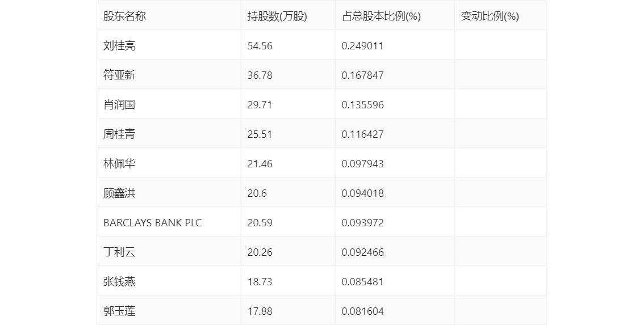Image resolution: width=644 pixels, height=325 pixels.
Task: Click the ratio value 0.116427
Action: click(x=363, y=134)
